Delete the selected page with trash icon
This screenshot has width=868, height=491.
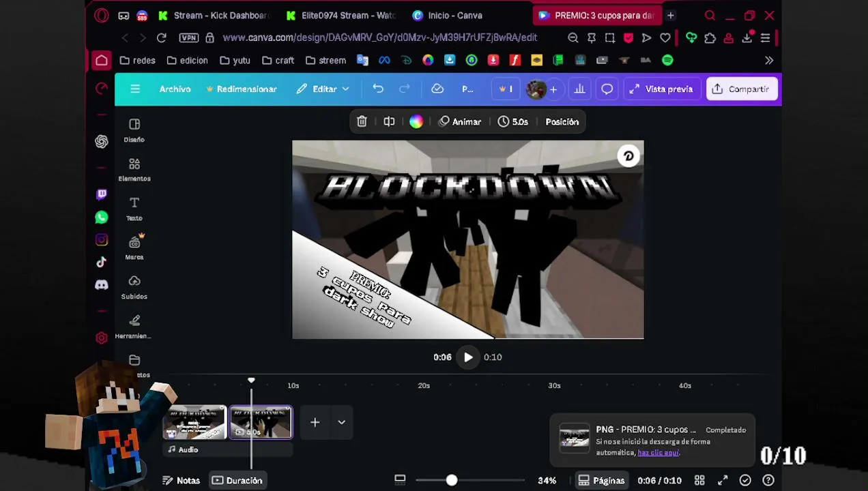click(x=362, y=122)
